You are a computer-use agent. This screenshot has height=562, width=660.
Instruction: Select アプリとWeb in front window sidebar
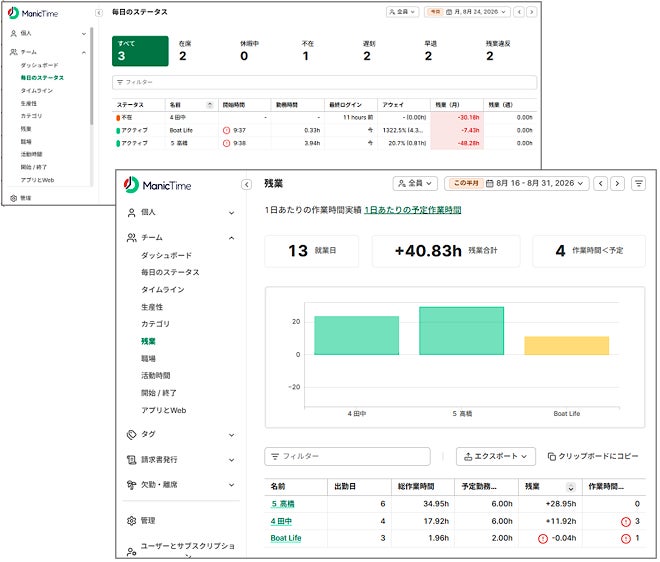click(x=163, y=410)
